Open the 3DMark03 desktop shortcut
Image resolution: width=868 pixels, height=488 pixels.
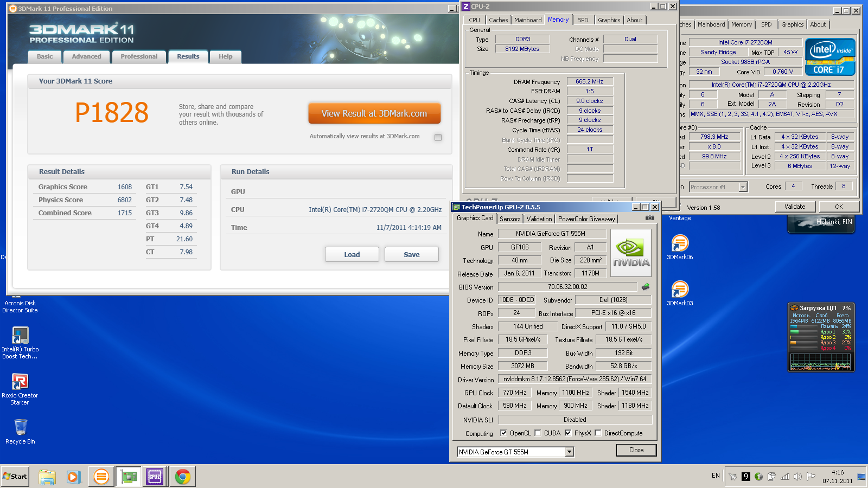click(680, 293)
